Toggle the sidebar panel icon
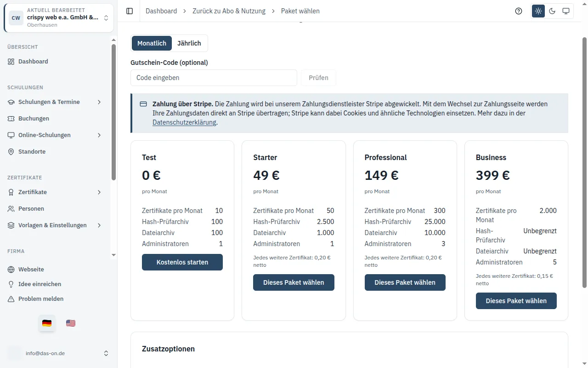 coord(130,11)
